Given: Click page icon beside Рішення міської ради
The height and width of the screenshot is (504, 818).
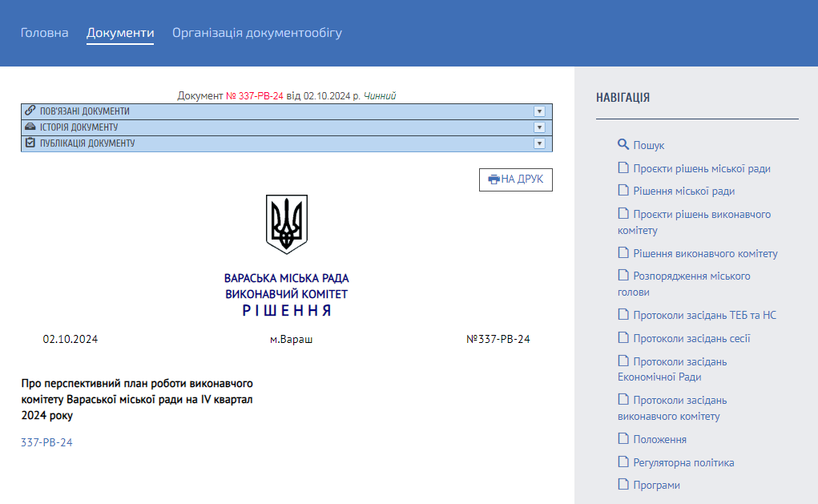Looking at the screenshot, I should coord(623,190).
